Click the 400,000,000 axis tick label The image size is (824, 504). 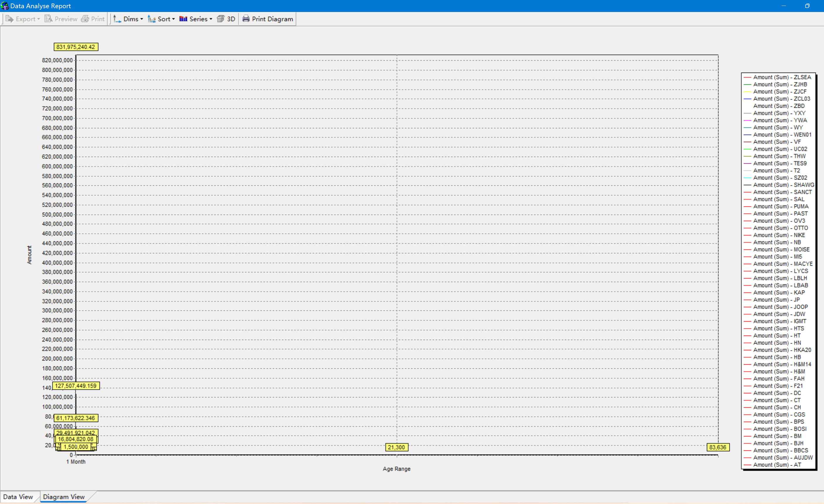click(x=57, y=263)
